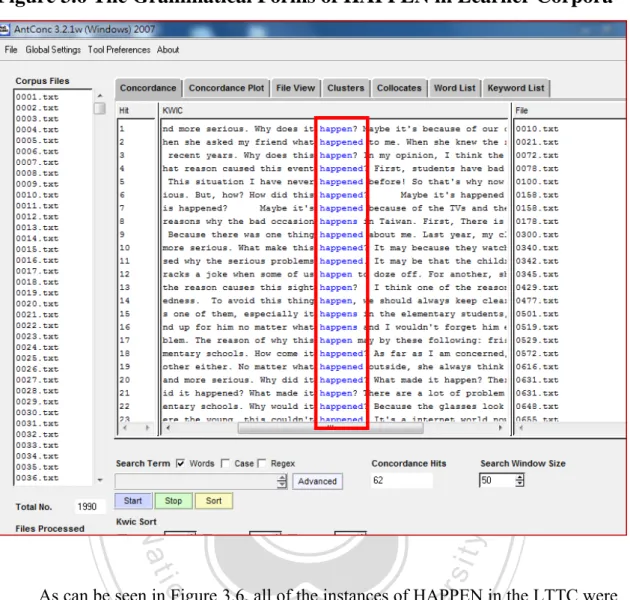Click the Total No. value 1990
The height and width of the screenshot is (600, 630).
point(87,507)
